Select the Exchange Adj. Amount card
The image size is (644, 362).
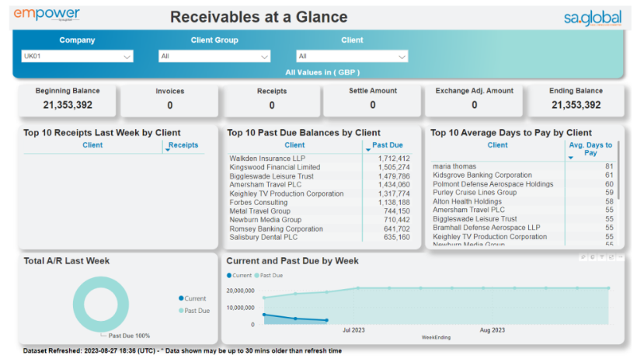point(475,100)
